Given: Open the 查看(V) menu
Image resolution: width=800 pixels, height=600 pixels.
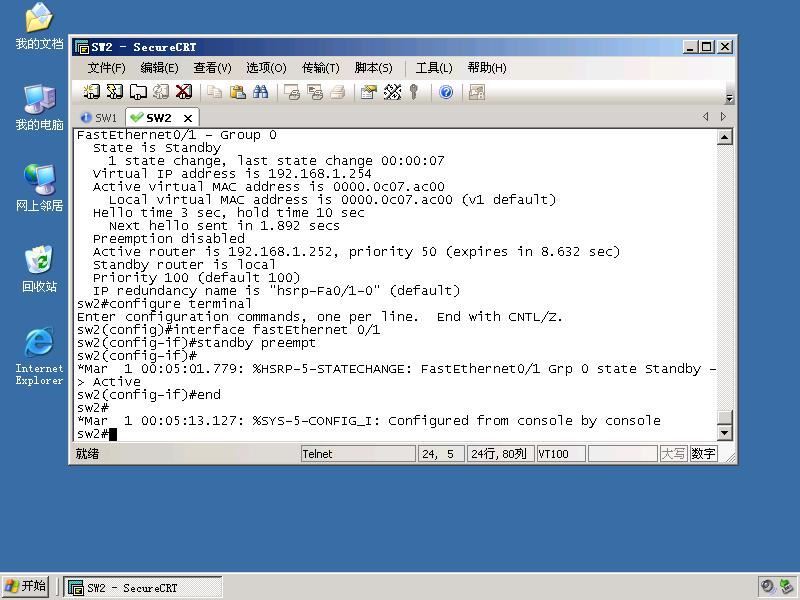Looking at the screenshot, I should [x=212, y=68].
